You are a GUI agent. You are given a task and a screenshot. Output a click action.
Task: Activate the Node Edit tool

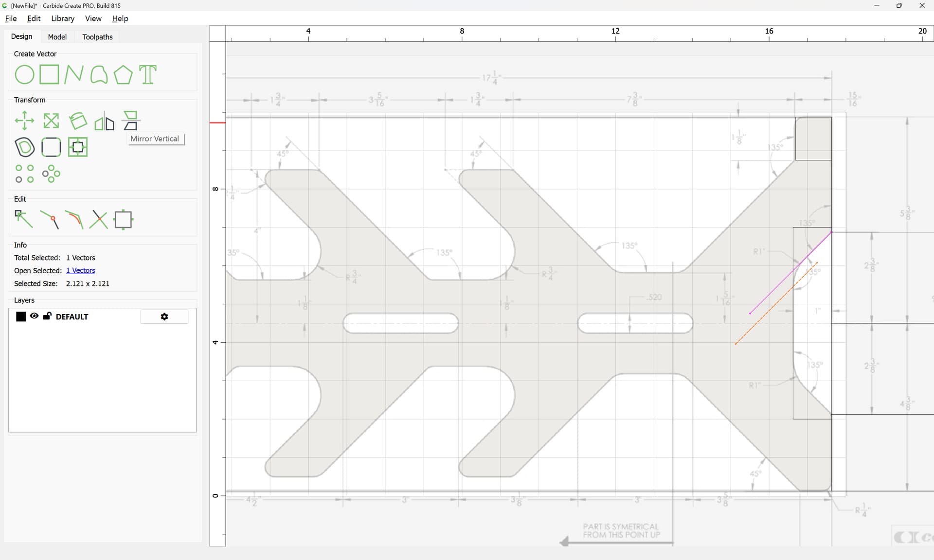(24, 219)
